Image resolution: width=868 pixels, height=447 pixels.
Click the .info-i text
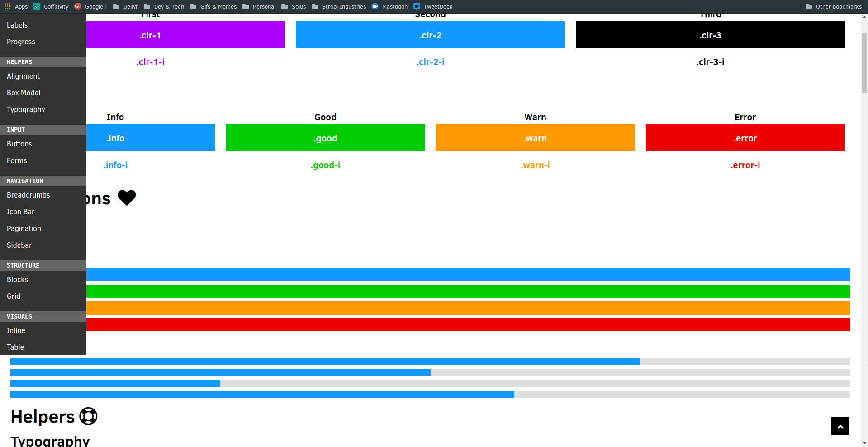115,165
